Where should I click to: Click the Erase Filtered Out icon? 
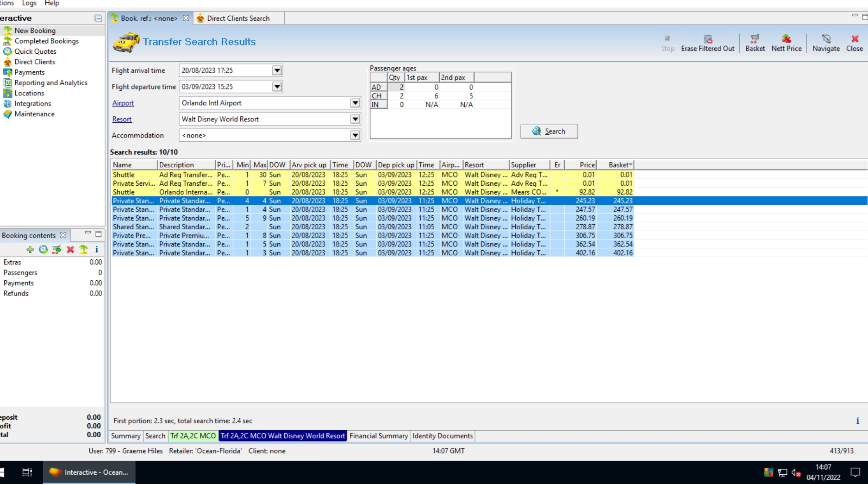click(707, 43)
